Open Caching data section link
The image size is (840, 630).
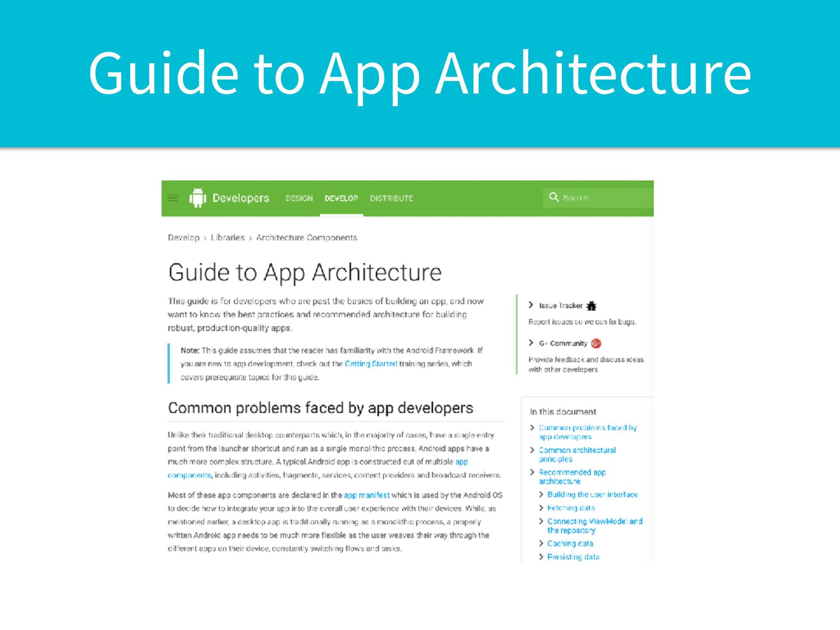[x=570, y=543]
